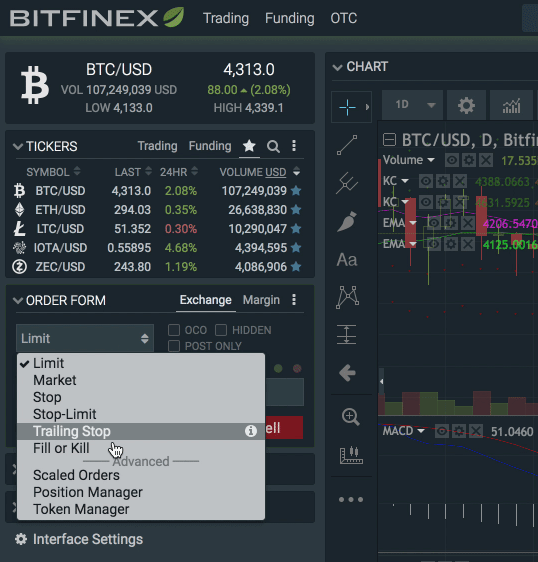Screen dimensions: 538x562
Task: Open more chart tools ellipsis
Action: (351, 499)
